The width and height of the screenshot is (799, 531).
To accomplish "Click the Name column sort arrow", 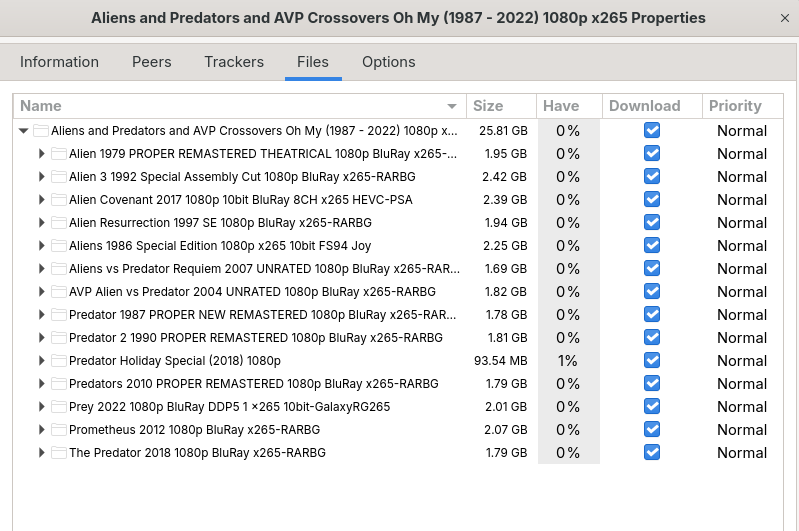I will coord(452,106).
